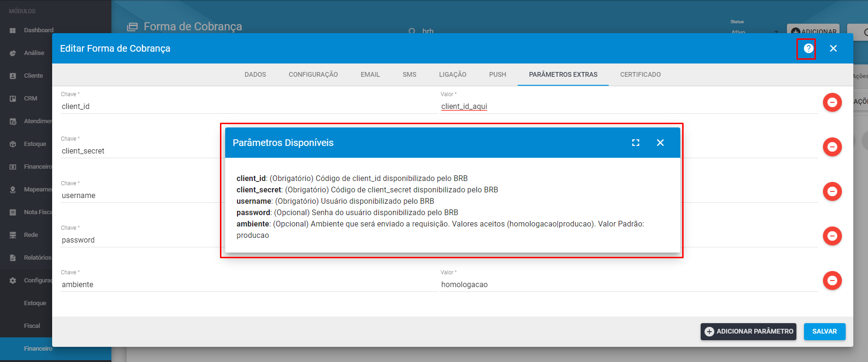Open Rede module in sidebar
The image size is (868, 362).
pos(31,235)
